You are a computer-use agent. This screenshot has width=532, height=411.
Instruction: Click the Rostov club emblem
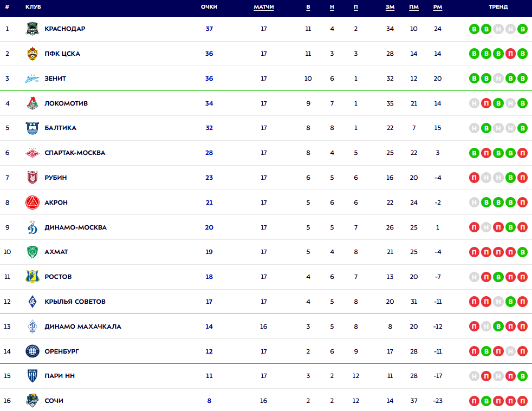tap(33, 277)
